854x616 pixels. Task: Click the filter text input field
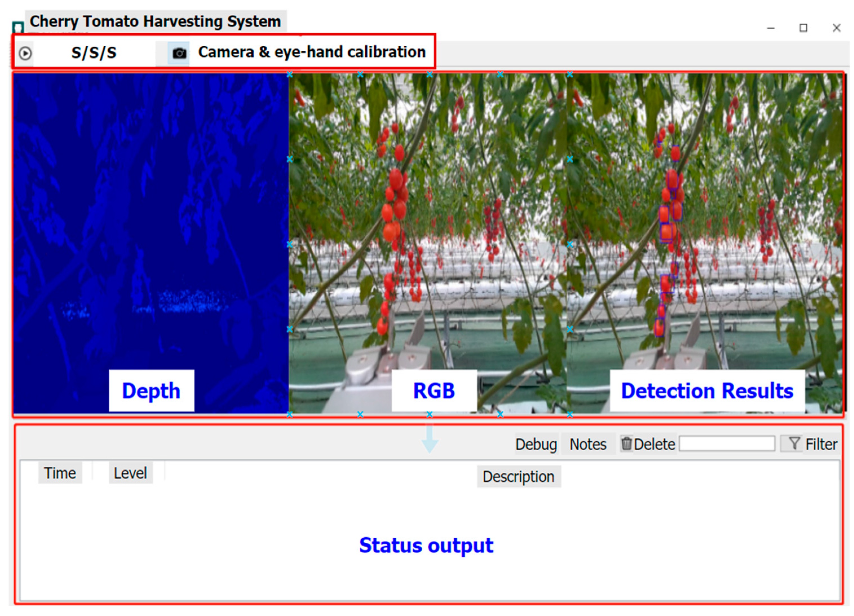click(727, 444)
